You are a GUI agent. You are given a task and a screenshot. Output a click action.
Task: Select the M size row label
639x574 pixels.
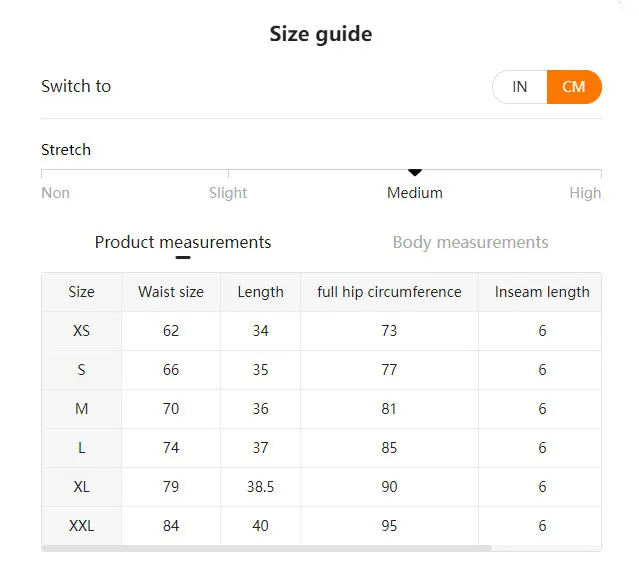tap(82, 409)
